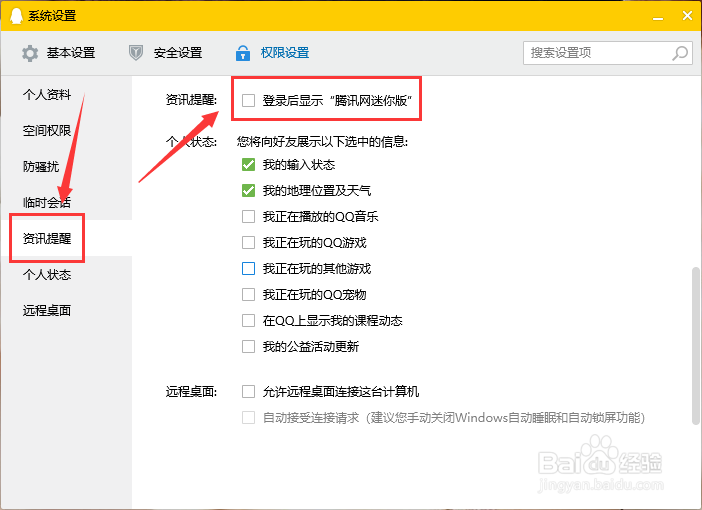Uncheck 我的输入状态
Image resolution: width=702 pixels, height=510 pixels.
[x=248, y=165]
